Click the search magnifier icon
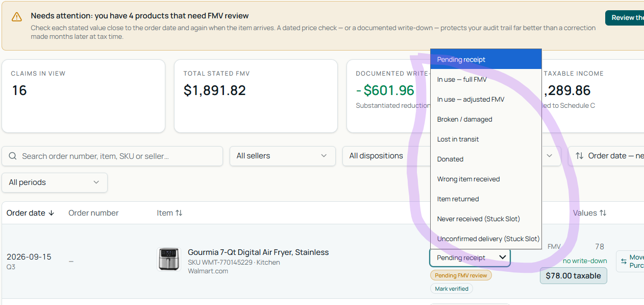The image size is (644, 305). [13, 156]
